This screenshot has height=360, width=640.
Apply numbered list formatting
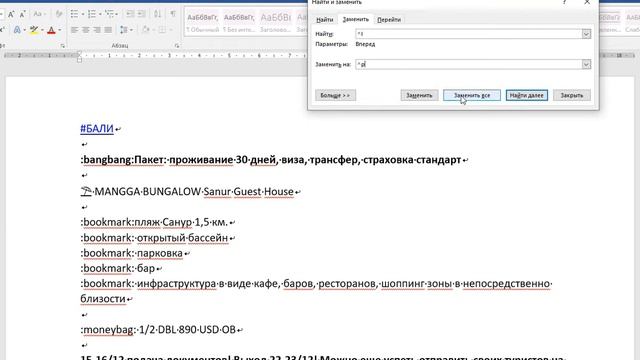(x=91, y=14)
